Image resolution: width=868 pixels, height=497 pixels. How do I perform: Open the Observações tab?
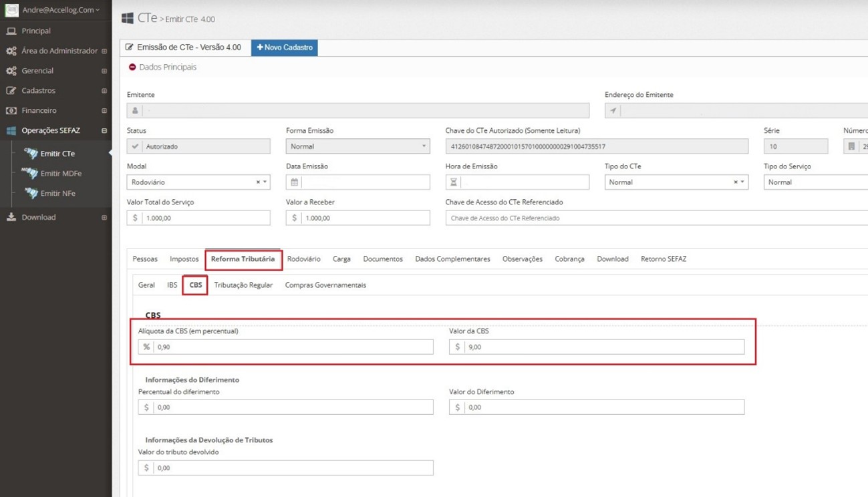[x=523, y=259]
